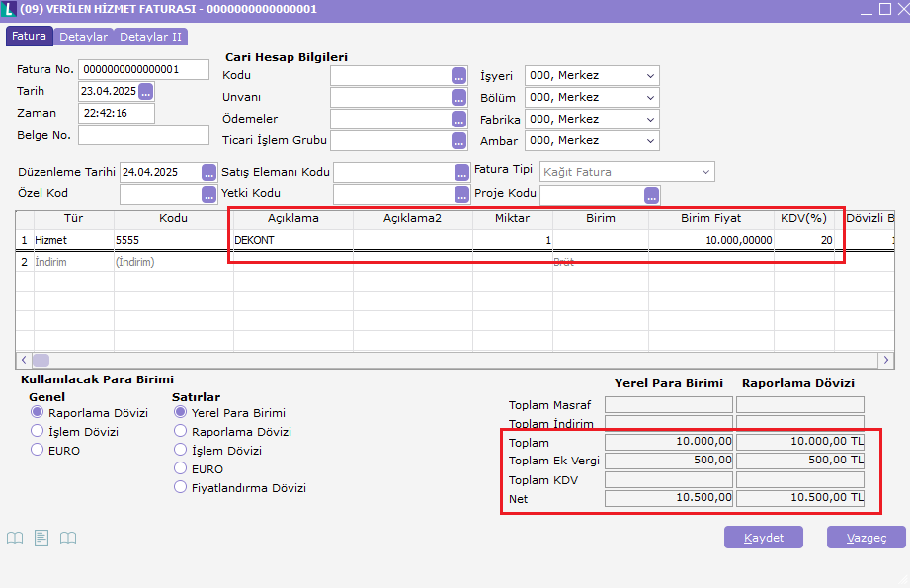The image size is (910, 588).
Task: Expand the Ambar dropdown
Action: pyautogui.click(x=650, y=141)
